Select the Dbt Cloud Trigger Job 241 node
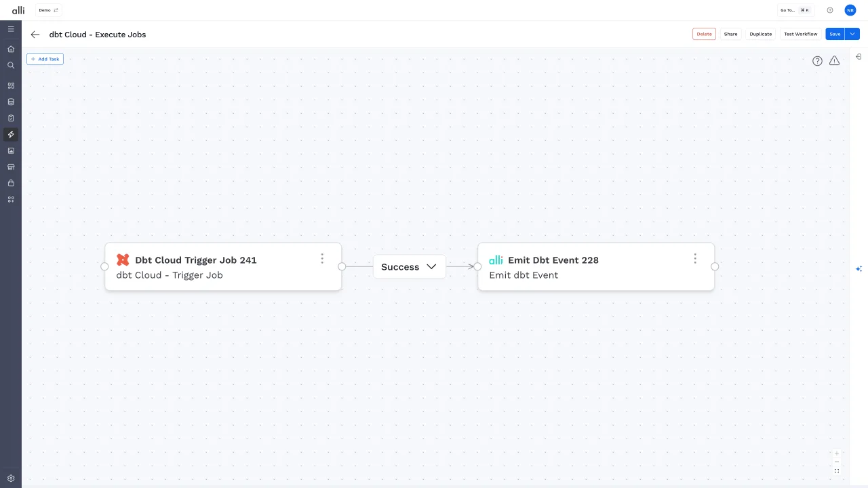The width and height of the screenshot is (868, 488). [x=223, y=266]
